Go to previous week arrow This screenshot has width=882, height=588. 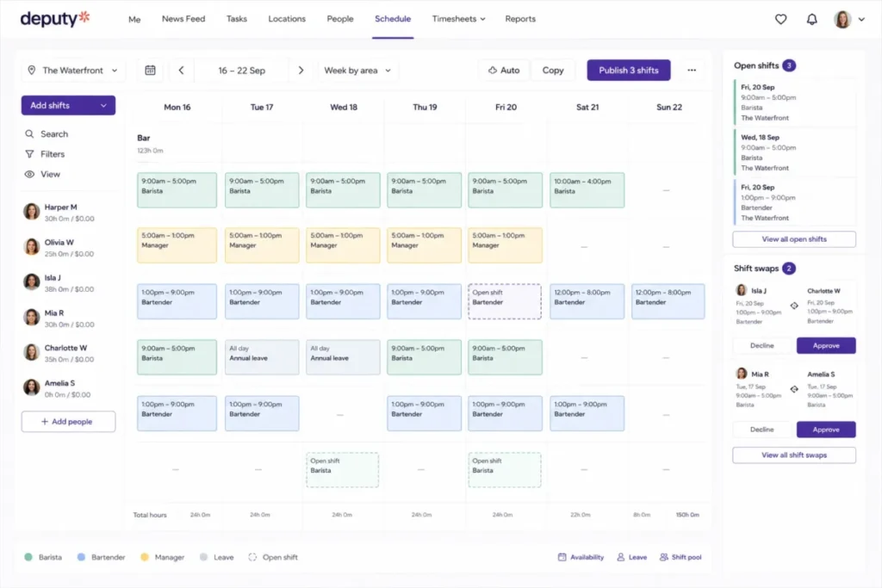[181, 71]
